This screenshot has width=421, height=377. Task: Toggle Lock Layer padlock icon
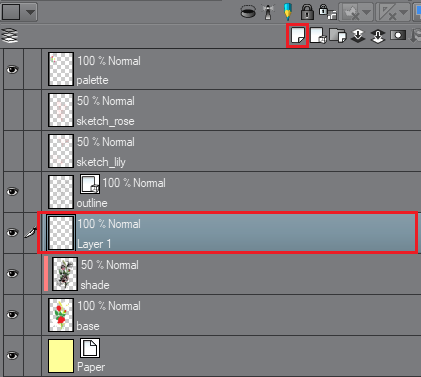pos(307,12)
